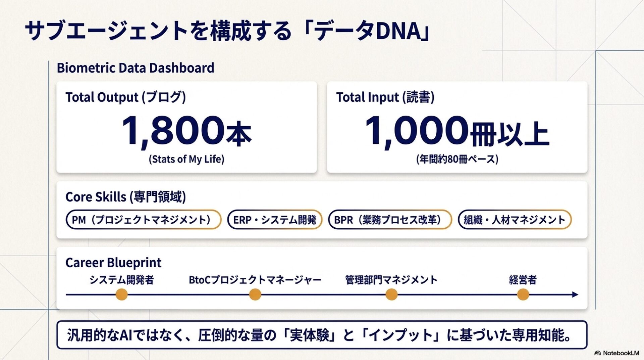The width and height of the screenshot is (644, 360).
Task: Click the NotebookLM logo icon
Action: (x=597, y=353)
